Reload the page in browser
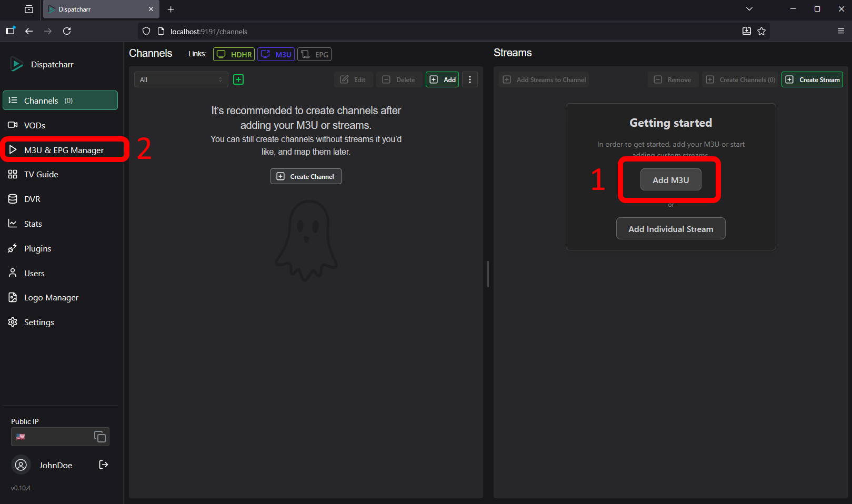Viewport: 852px width, 504px height. click(67, 31)
